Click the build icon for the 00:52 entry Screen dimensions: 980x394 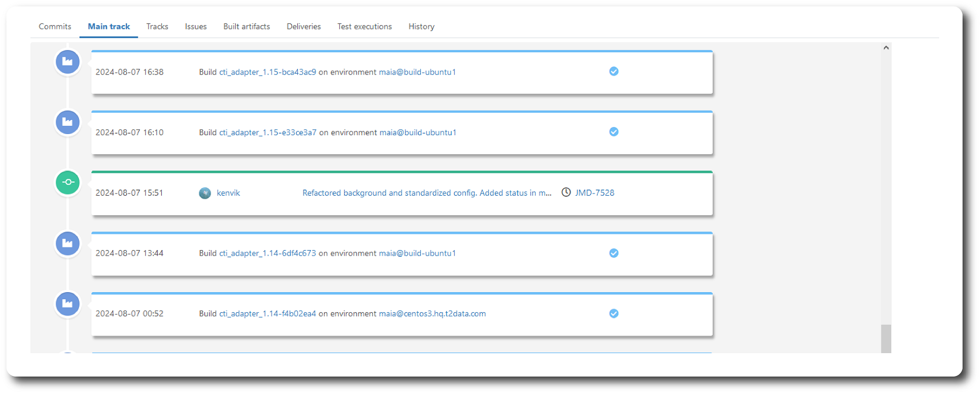[68, 304]
